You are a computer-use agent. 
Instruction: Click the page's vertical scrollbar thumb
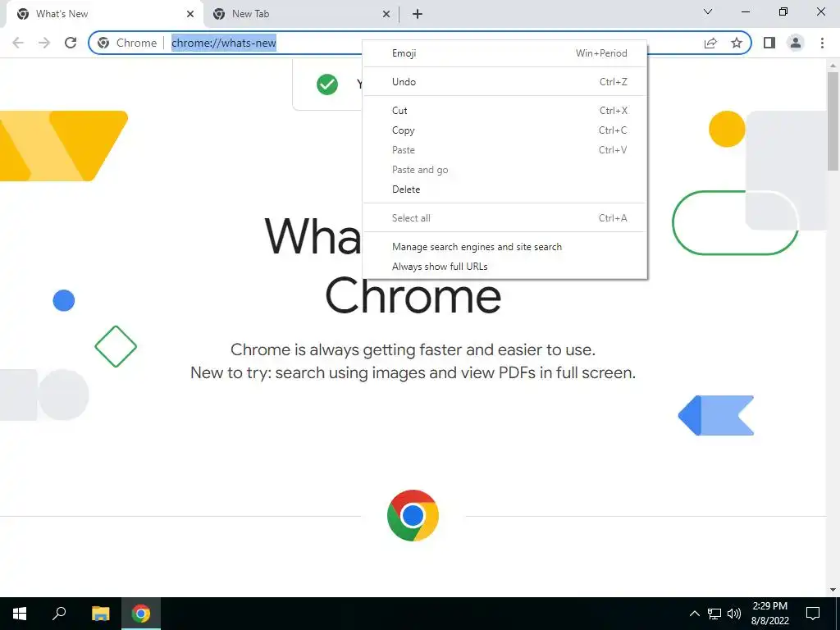[833, 121]
